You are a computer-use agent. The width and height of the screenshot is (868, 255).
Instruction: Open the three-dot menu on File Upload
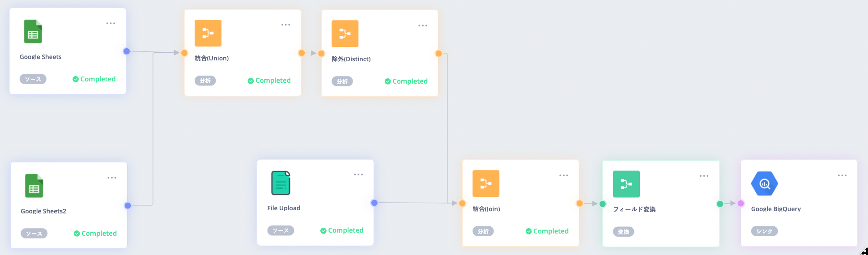(358, 174)
